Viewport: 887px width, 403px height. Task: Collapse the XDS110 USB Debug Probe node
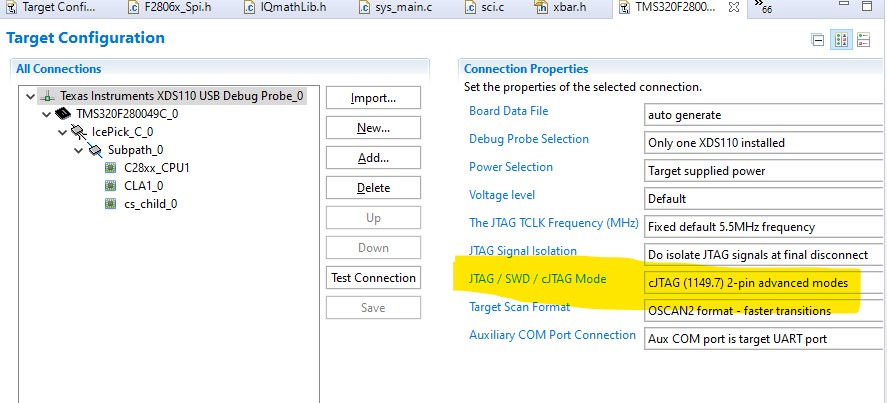pyautogui.click(x=30, y=97)
